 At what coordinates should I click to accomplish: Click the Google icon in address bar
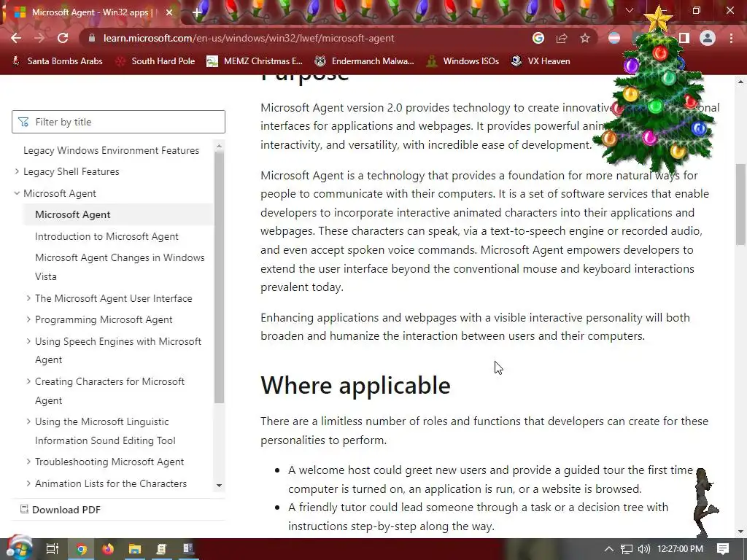click(x=538, y=38)
